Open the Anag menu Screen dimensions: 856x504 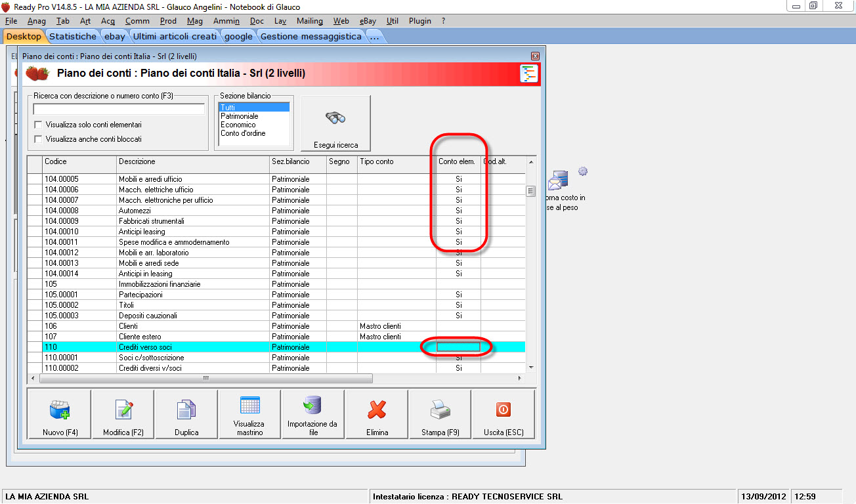[x=37, y=21]
